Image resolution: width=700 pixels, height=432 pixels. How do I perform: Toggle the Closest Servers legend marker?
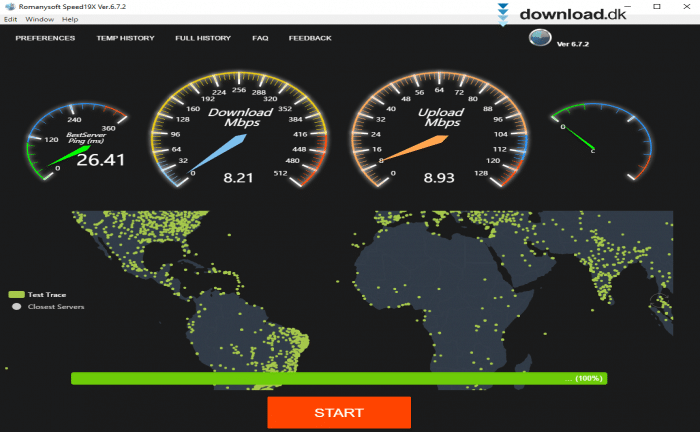(x=15, y=307)
